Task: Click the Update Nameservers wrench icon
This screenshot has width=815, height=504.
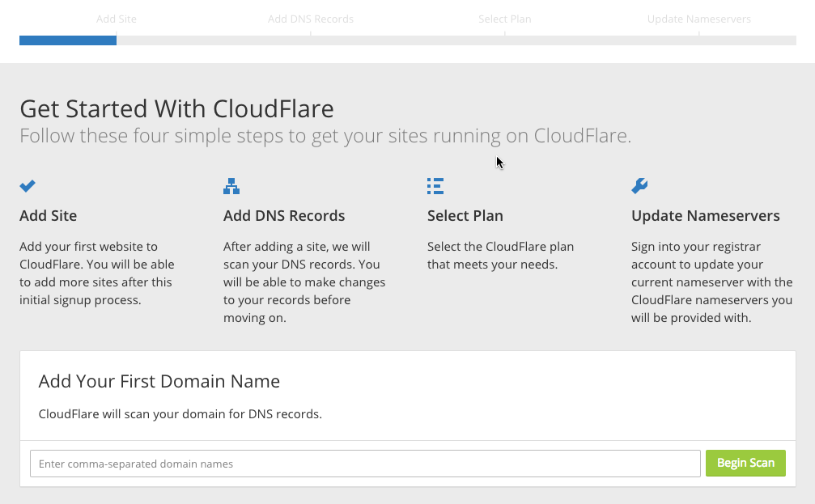Action: coord(639,186)
